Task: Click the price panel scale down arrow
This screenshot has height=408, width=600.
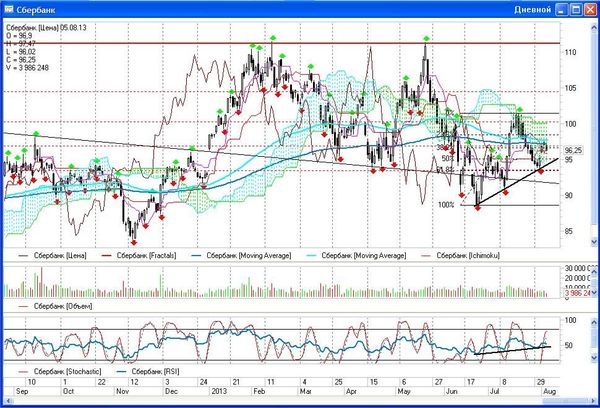Action: [x=594, y=242]
